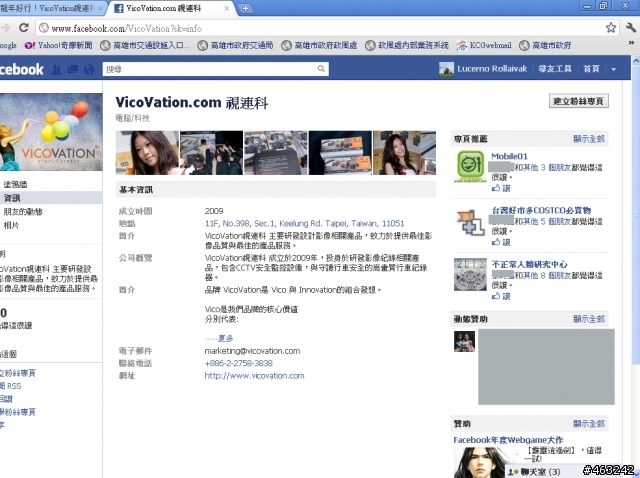The height and width of the screenshot is (478, 640).
Task: Open the 政風處內部業務系統 bookmark
Action: [407, 45]
